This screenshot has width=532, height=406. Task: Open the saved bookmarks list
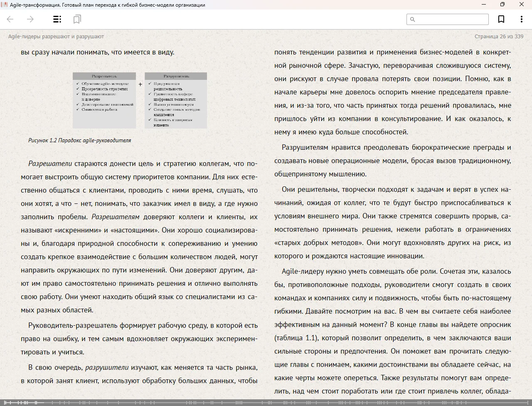[77, 19]
